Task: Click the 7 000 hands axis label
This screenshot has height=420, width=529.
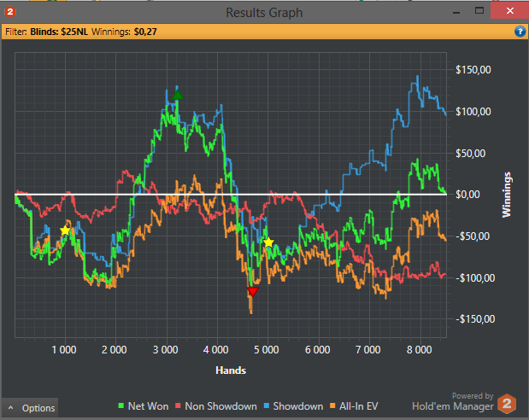Action: pos(368,350)
